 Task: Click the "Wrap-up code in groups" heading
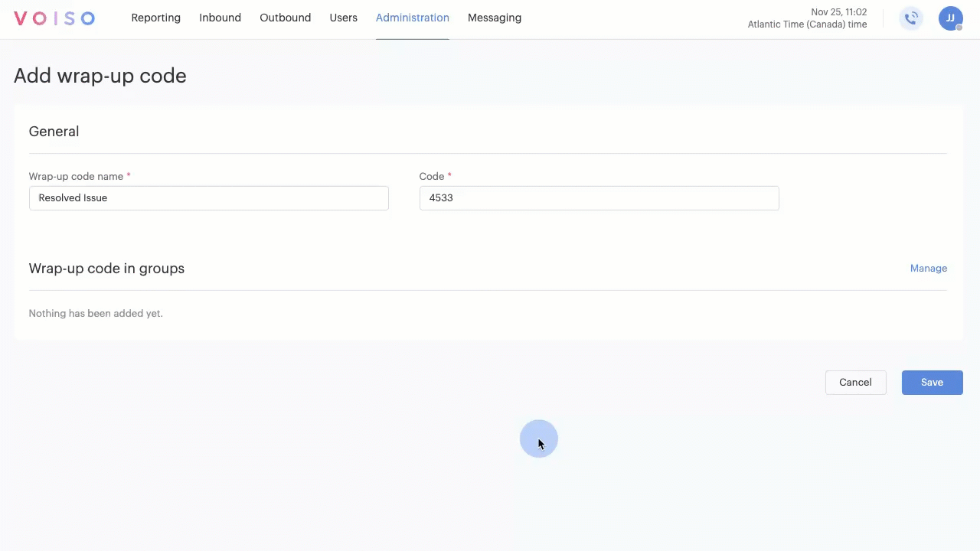coord(106,269)
